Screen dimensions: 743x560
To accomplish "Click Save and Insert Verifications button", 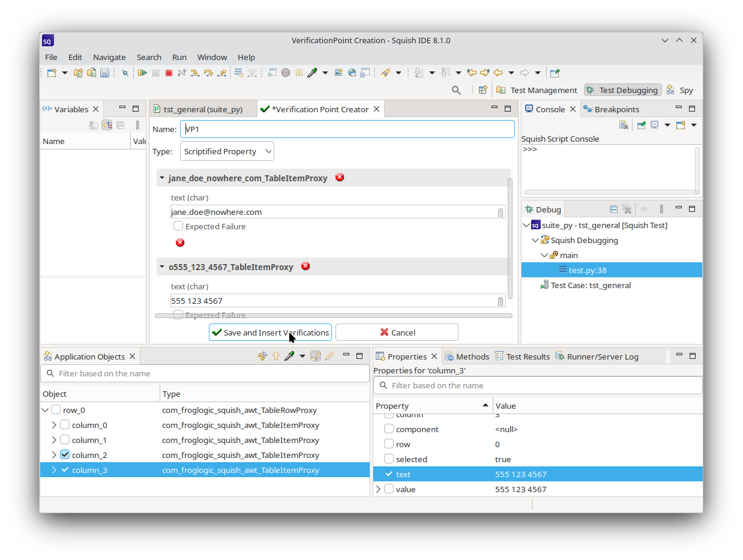I will click(x=270, y=333).
